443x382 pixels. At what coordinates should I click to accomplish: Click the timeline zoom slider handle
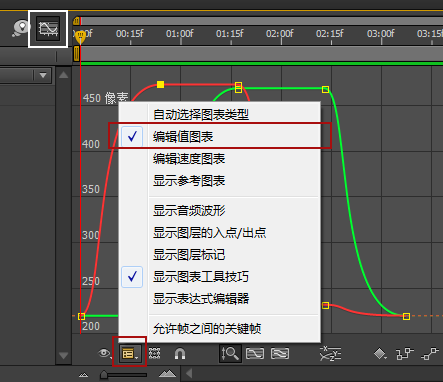coord(104,375)
